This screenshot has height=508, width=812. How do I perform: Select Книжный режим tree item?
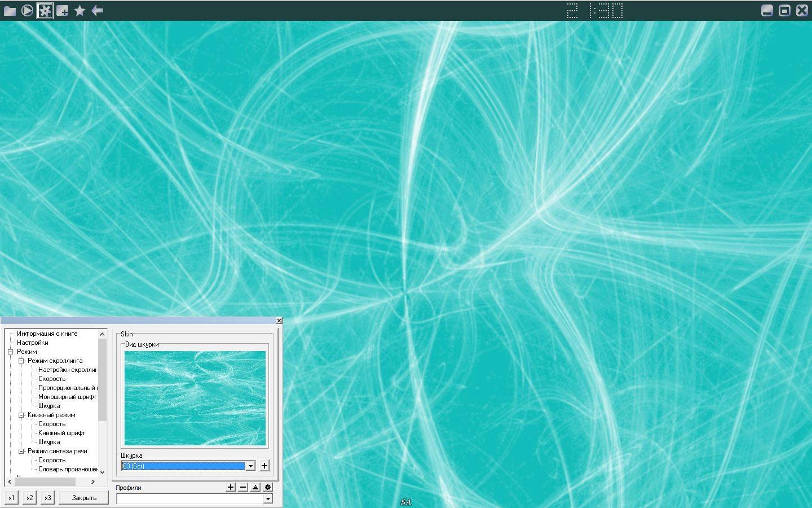pyautogui.click(x=51, y=415)
